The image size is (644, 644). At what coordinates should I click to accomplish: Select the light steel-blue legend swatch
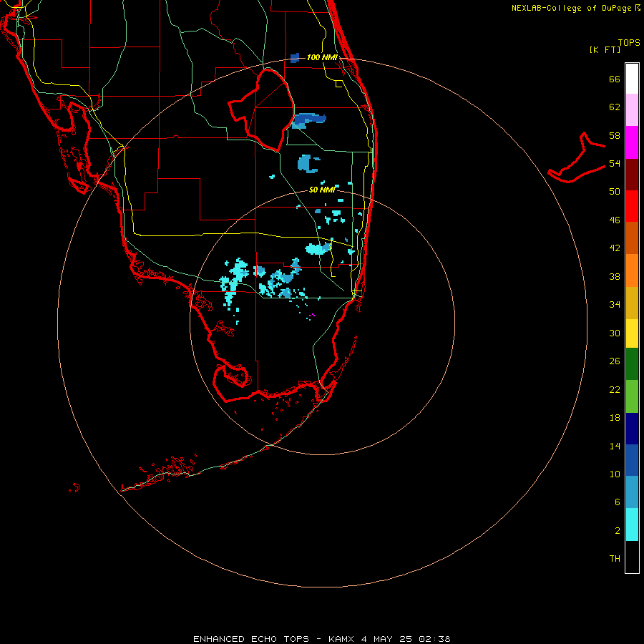[x=632, y=492]
